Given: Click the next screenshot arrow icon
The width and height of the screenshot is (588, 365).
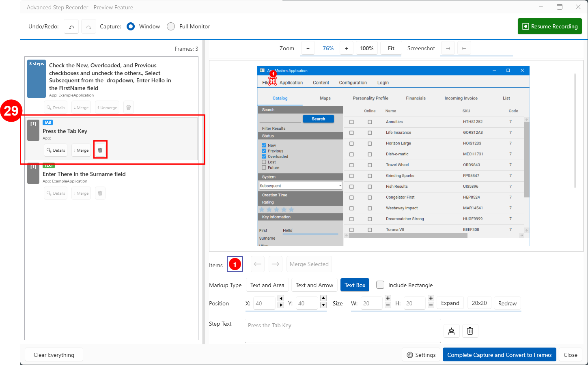Looking at the screenshot, I should point(464,48).
